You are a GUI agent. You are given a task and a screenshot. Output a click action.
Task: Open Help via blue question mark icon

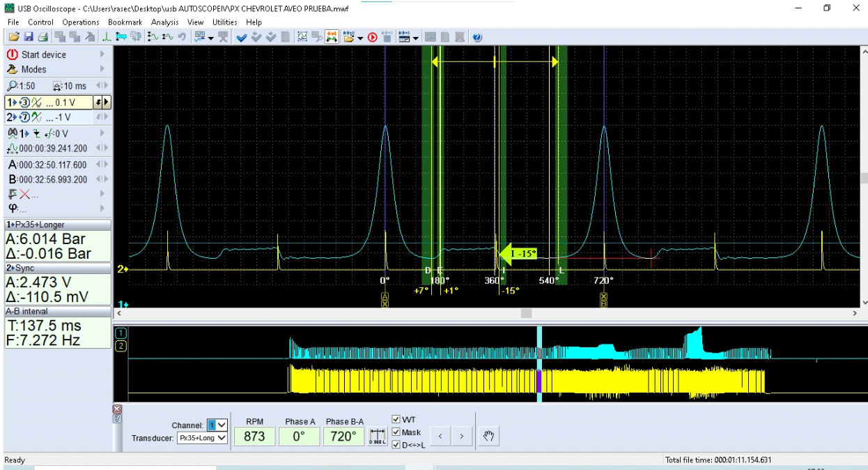477,37
